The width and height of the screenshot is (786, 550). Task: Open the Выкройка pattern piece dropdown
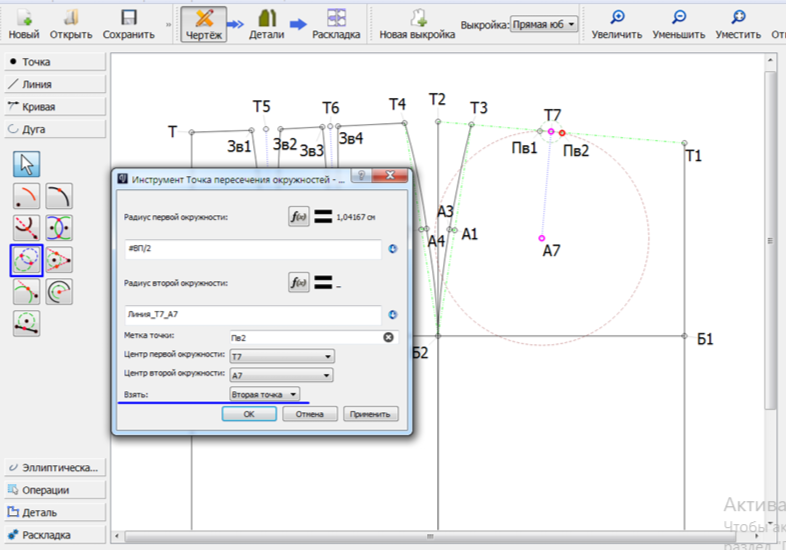(x=544, y=24)
